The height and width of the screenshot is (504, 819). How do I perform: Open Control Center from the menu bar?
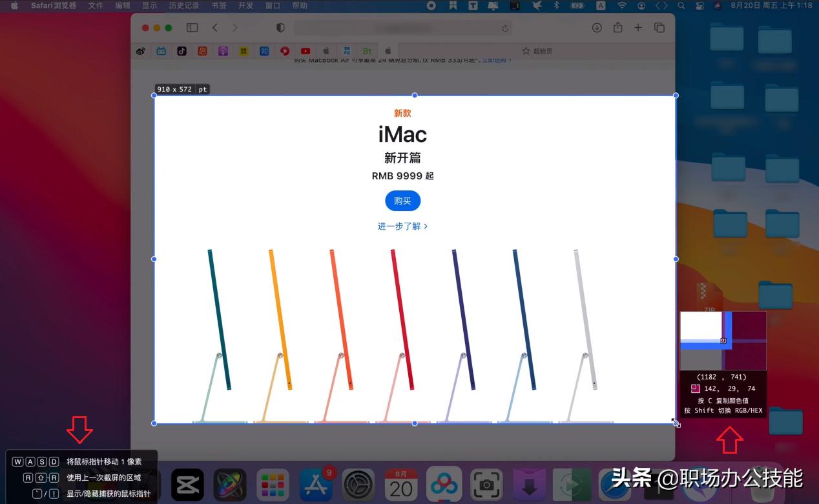(x=699, y=5)
